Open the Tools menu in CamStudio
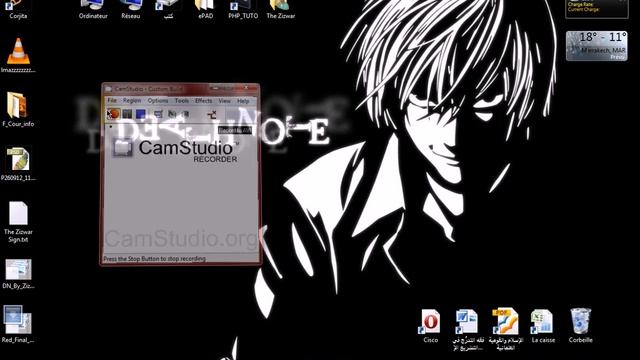 tap(182, 100)
